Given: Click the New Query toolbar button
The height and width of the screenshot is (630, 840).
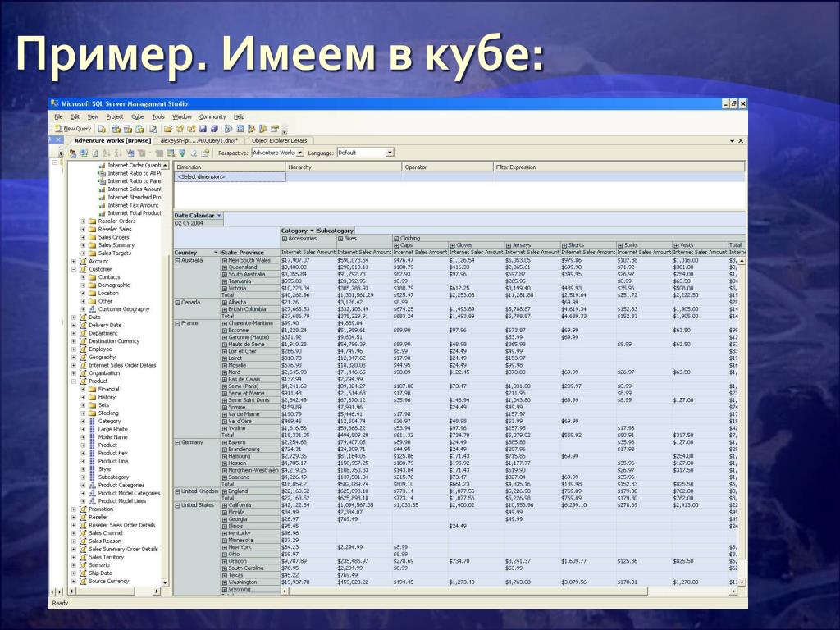Looking at the screenshot, I should click(73, 129).
